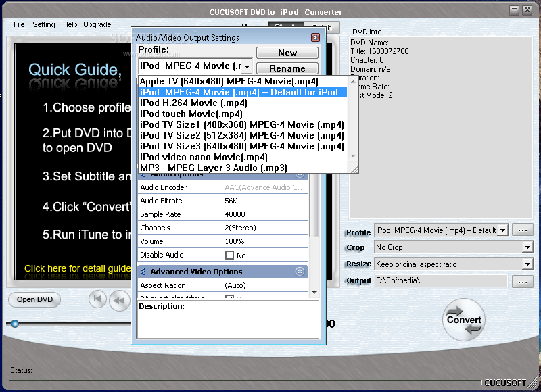Click the ellipsis button next to Profile
This screenshot has width=541, height=392.
point(523,230)
